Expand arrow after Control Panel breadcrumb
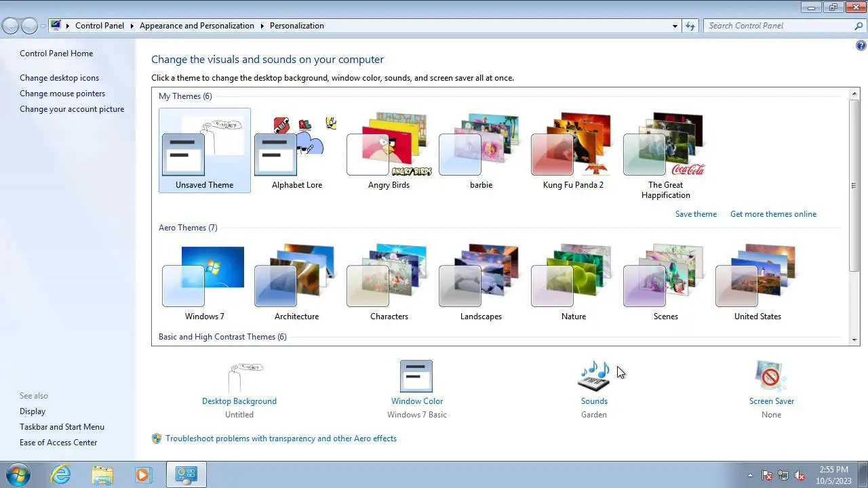 click(132, 26)
